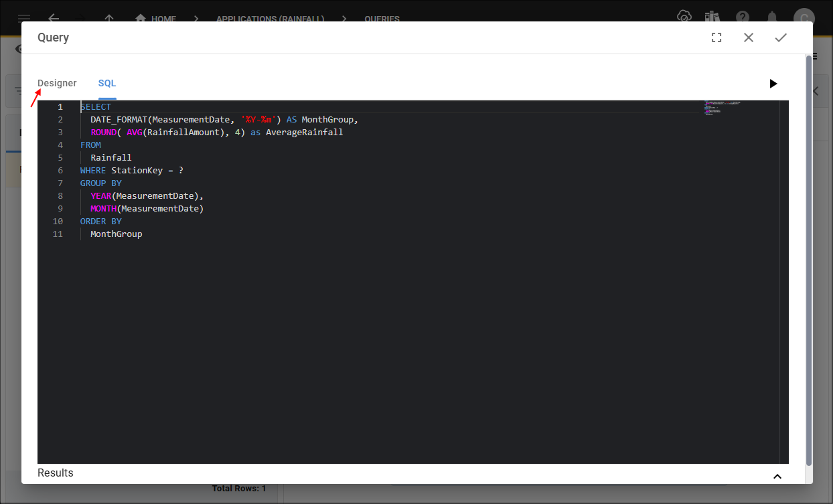Screen dimensions: 833x504
Task: Show notifications via the bell icon
Action: coord(772,17)
